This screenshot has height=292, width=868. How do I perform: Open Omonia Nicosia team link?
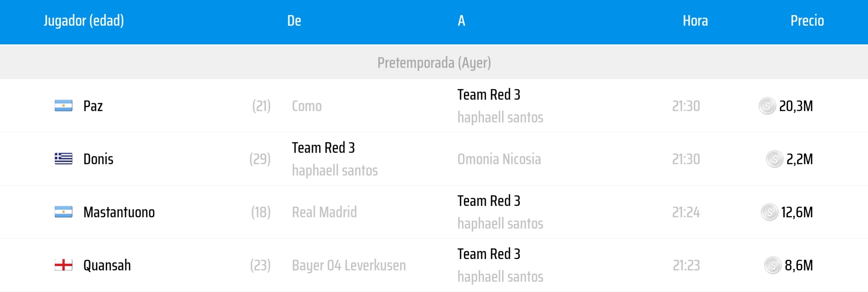[x=499, y=159]
